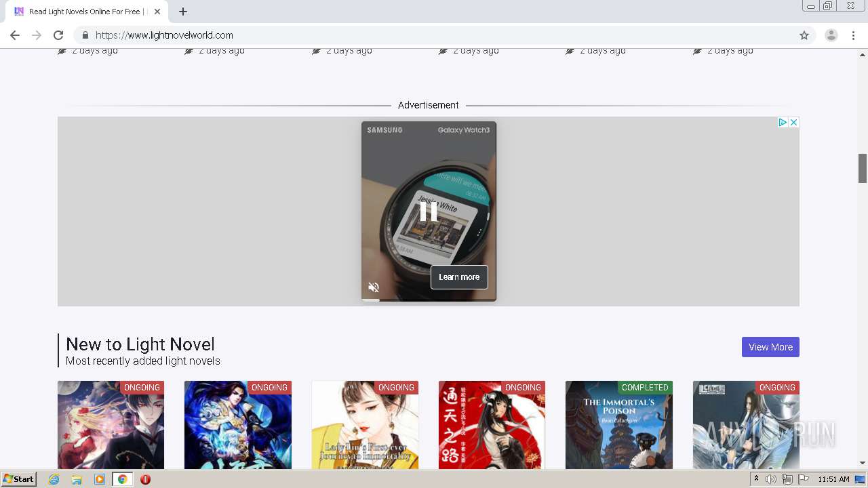View site security lock info
This screenshot has height=488, width=868.
click(x=85, y=35)
